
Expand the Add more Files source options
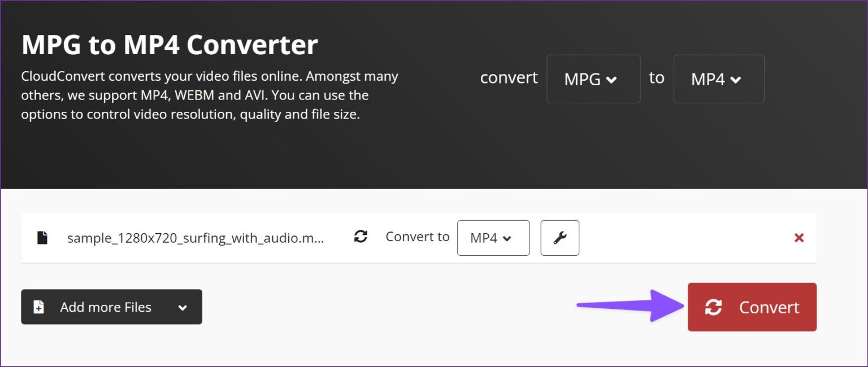(x=183, y=307)
